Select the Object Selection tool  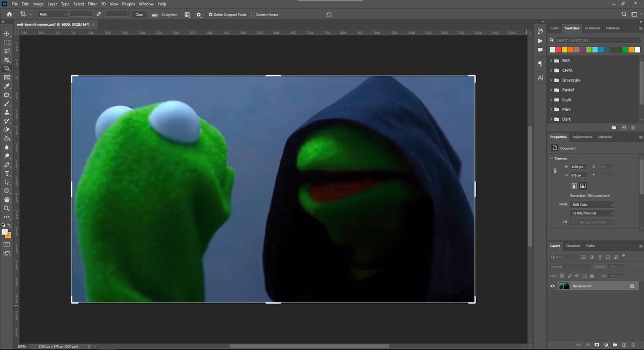(7, 60)
